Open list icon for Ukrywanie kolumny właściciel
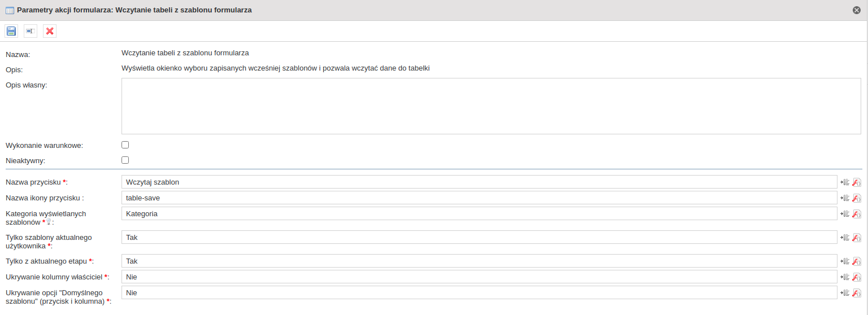Viewport: 868px width, 315px height. tap(845, 277)
